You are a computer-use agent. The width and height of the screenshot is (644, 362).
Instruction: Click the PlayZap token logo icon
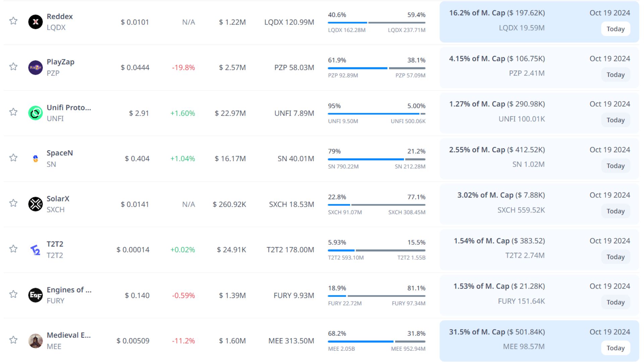(x=35, y=67)
